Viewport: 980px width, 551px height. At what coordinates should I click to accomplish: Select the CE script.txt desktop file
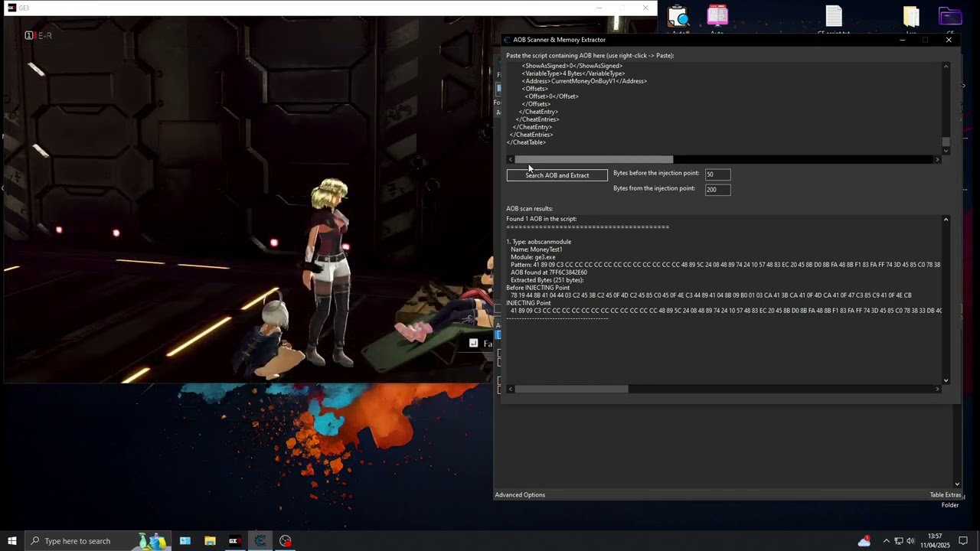(x=834, y=19)
